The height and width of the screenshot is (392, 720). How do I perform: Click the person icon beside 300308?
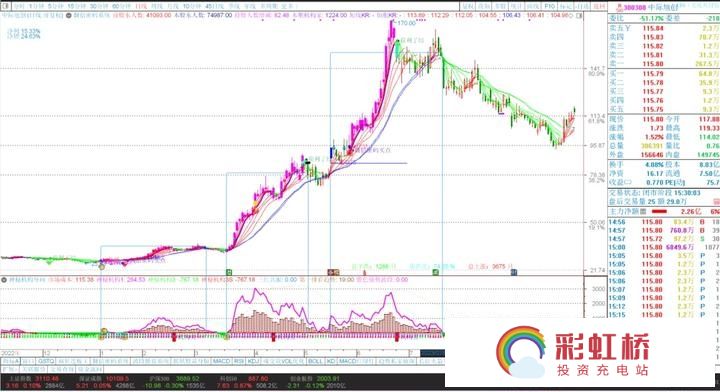[x=619, y=7]
